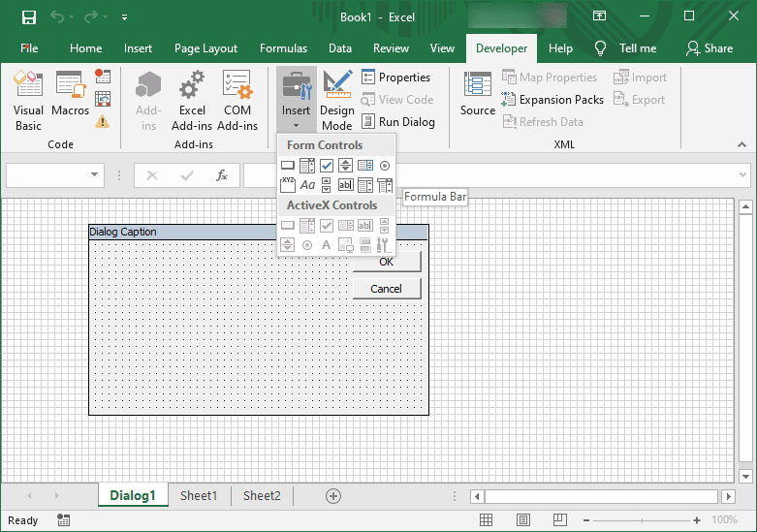The image size is (757, 532).
Task: Expand the Name Box dropdown arrow
Action: (95, 175)
